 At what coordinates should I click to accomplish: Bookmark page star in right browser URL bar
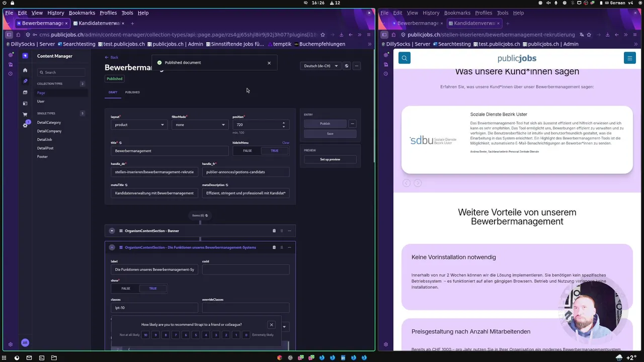pos(589,35)
